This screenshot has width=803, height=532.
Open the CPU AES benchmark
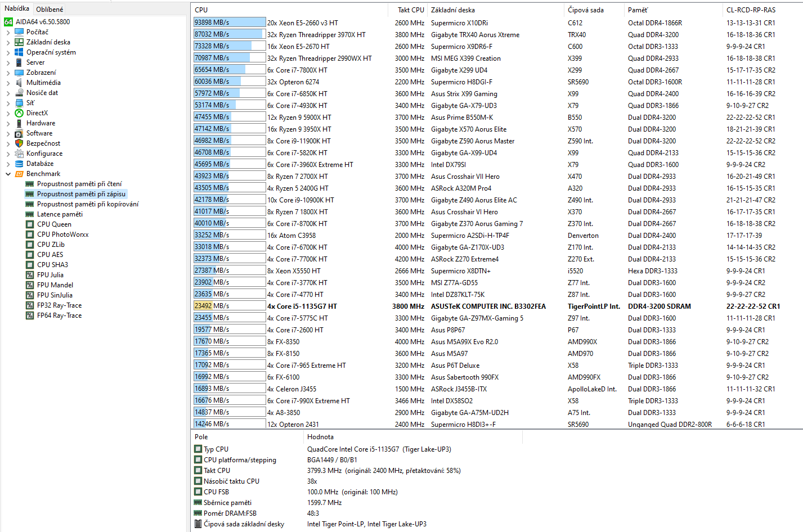tap(50, 255)
